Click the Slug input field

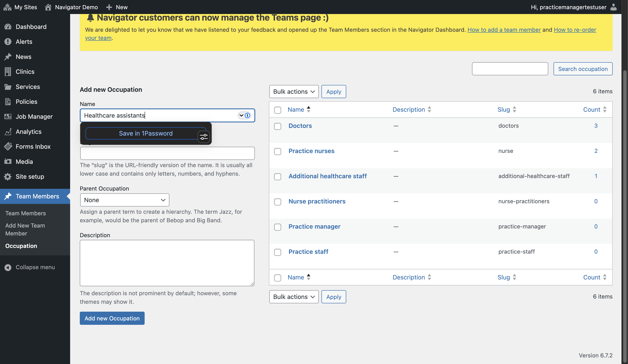pyautogui.click(x=167, y=153)
